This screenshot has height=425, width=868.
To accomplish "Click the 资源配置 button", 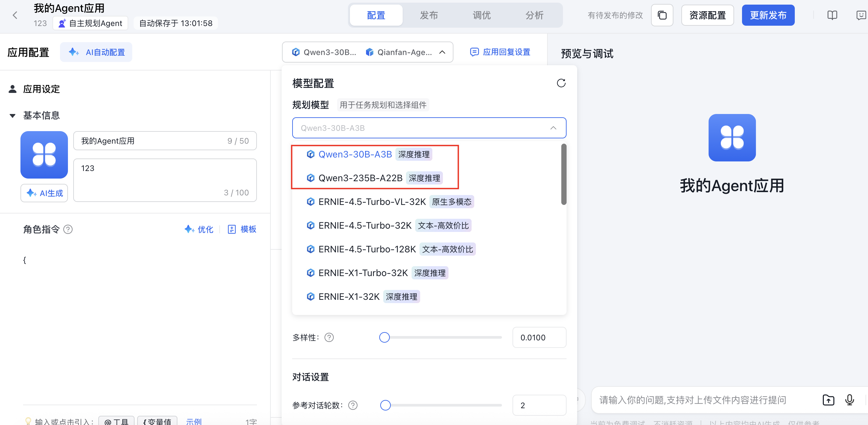I will [707, 15].
